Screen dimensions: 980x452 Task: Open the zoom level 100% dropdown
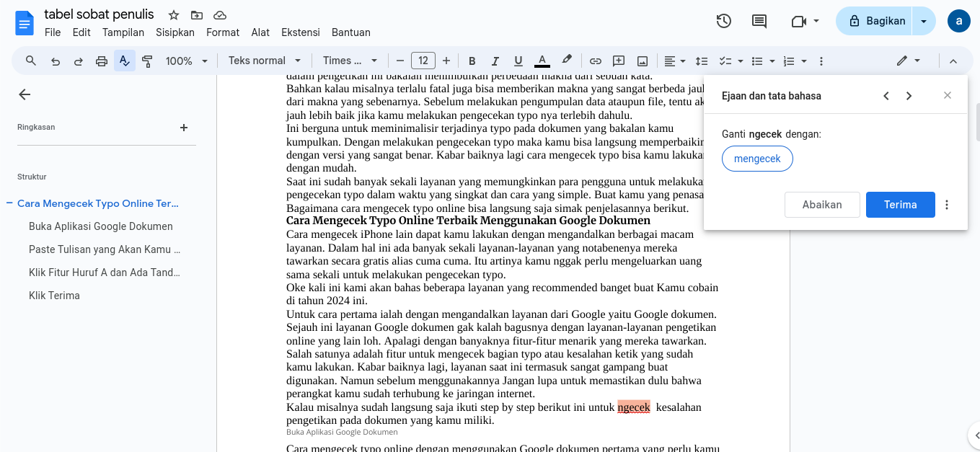187,61
